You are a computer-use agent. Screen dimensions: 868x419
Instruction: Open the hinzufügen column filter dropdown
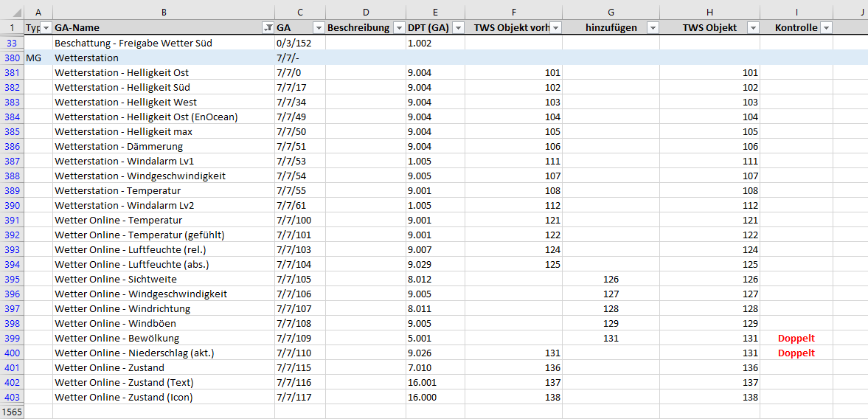(x=653, y=28)
